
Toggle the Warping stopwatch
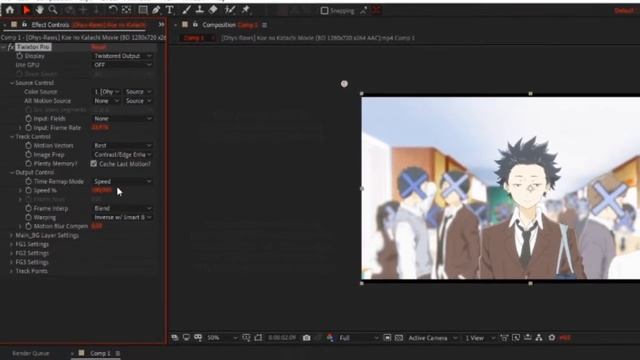coord(28,217)
